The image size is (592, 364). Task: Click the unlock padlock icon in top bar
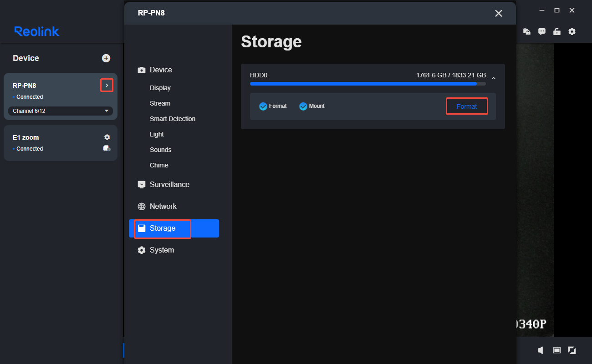[556, 32]
